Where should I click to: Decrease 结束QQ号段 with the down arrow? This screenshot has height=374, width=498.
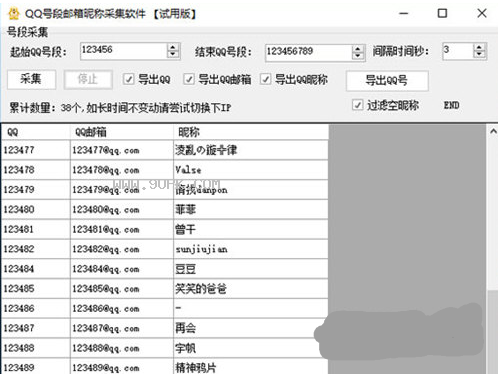[x=358, y=57]
